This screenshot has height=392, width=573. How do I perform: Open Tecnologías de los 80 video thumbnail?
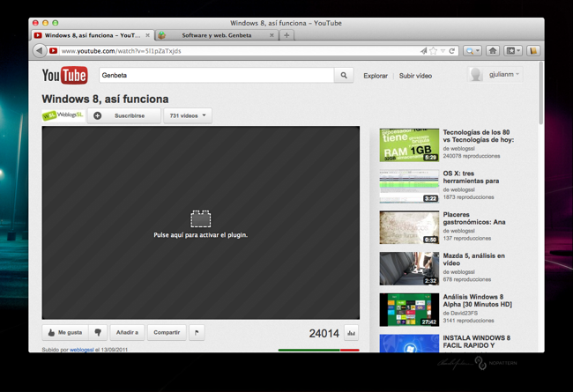click(x=409, y=144)
